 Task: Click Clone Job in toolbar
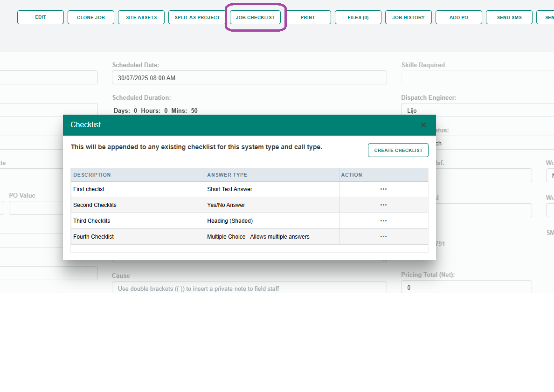[91, 17]
